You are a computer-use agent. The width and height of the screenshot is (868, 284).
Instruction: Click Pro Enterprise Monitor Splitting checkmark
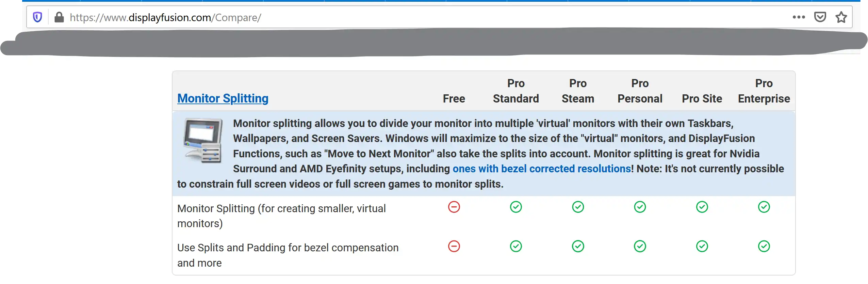pyautogui.click(x=764, y=207)
